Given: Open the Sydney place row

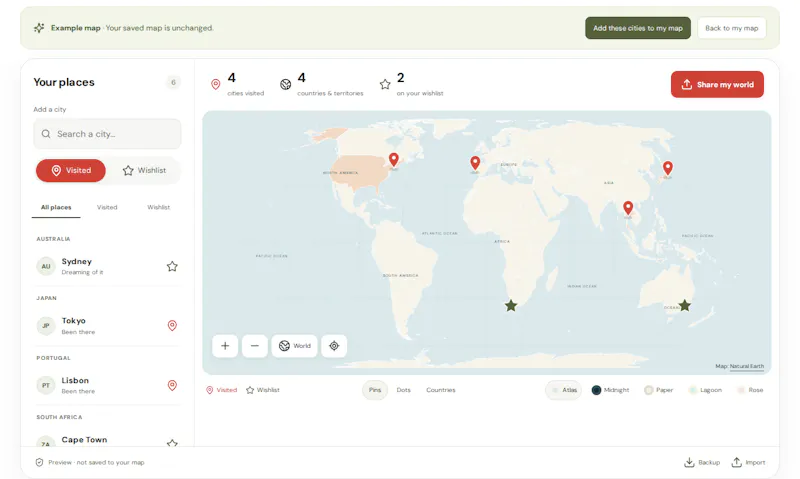Looking at the screenshot, I should (x=107, y=266).
